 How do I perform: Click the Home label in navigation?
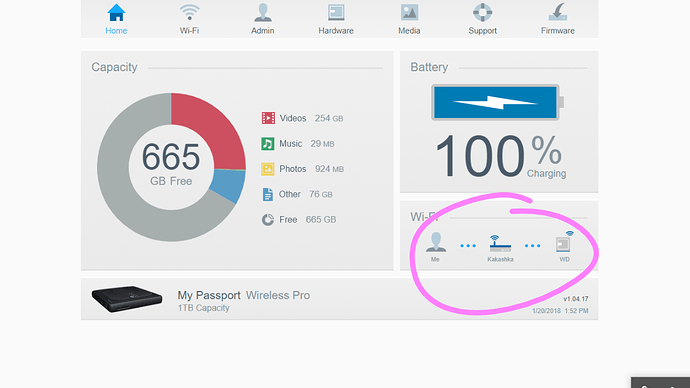[116, 31]
